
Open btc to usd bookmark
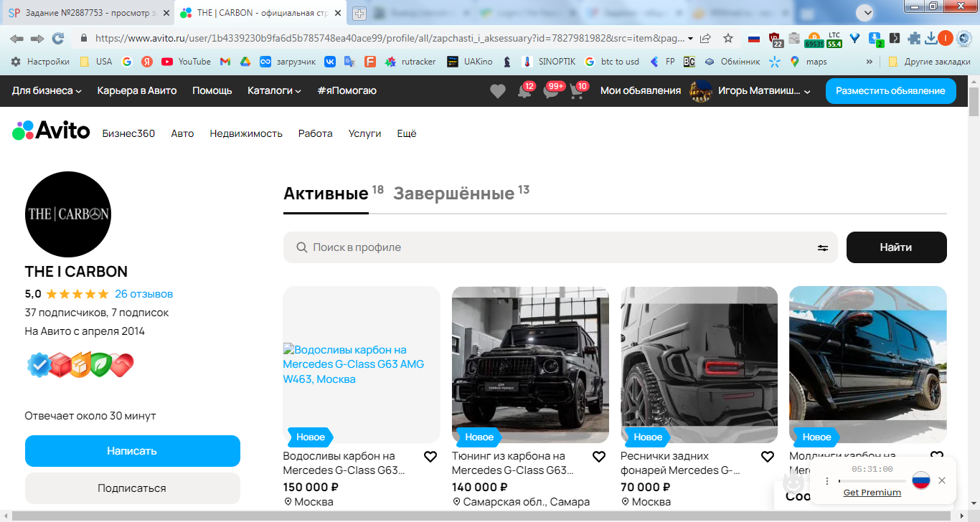pos(612,62)
